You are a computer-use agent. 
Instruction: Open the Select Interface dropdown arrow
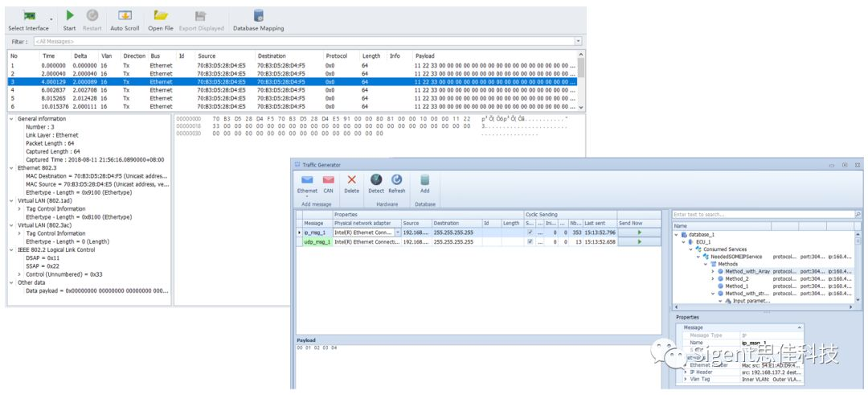click(51, 20)
